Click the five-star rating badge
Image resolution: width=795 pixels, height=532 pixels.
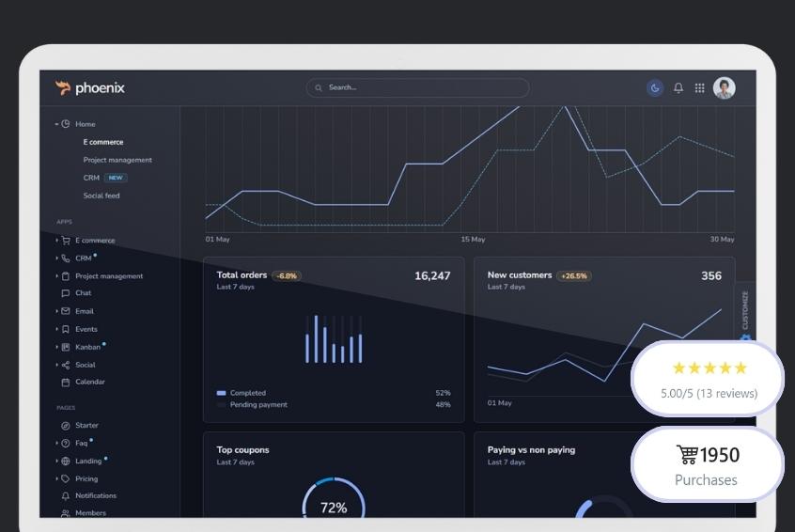[x=708, y=379]
